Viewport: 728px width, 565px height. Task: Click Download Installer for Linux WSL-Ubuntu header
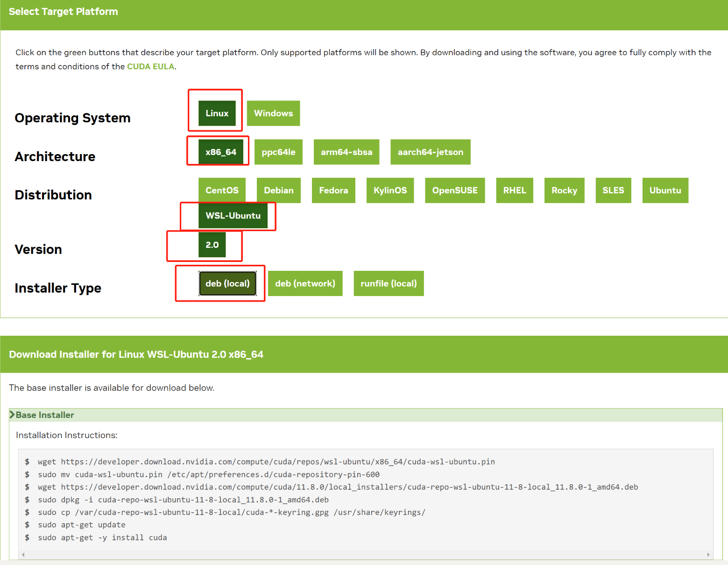click(136, 354)
